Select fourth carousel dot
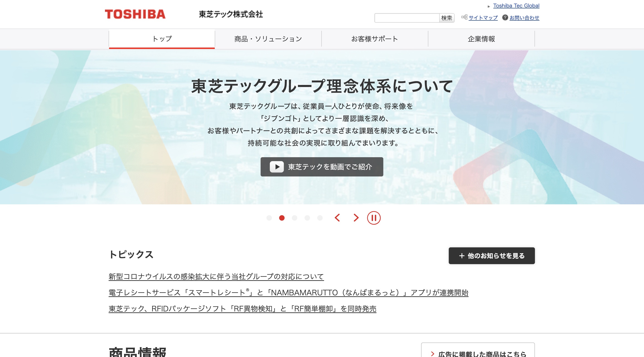644x357 pixels. 307,218
